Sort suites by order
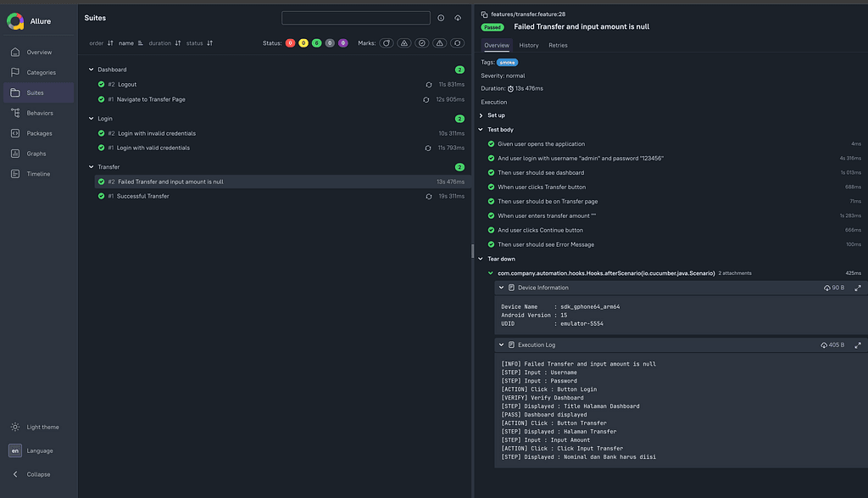The image size is (868, 498). point(102,43)
